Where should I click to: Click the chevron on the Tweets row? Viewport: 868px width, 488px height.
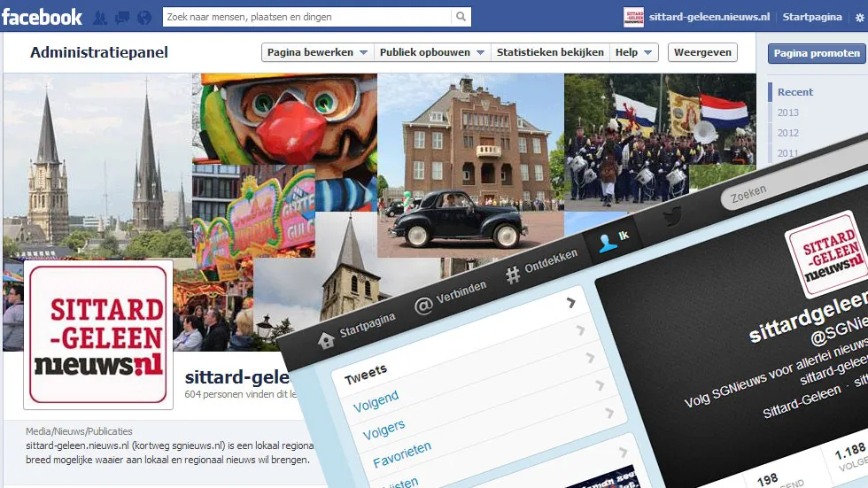pyautogui.click(x=571, y=302)
